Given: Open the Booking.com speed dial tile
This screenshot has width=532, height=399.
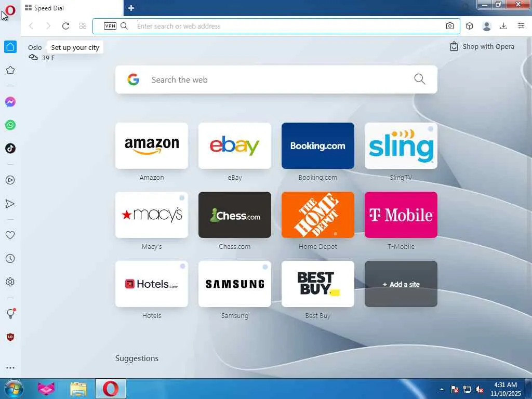Looking at the screenshot, I should [318, 146].
